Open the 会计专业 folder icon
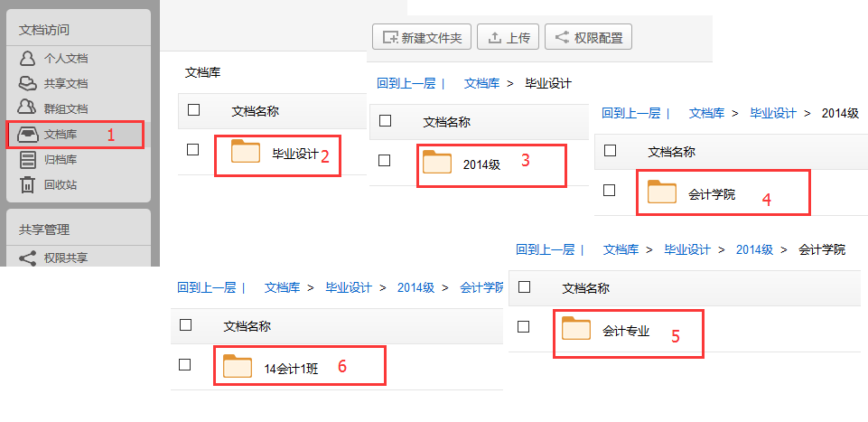The height and width of the screenshot is (422, 868). tap(576, 329)
